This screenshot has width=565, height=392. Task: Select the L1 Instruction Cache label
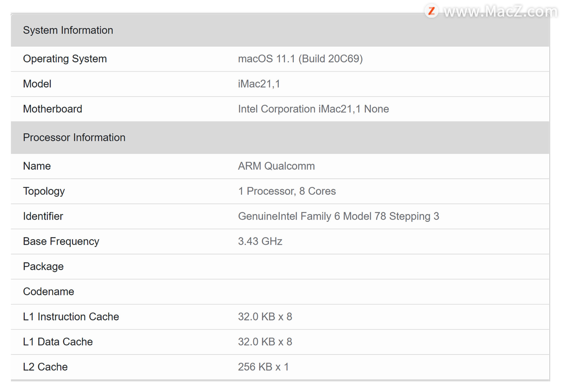tap(71, 317)
